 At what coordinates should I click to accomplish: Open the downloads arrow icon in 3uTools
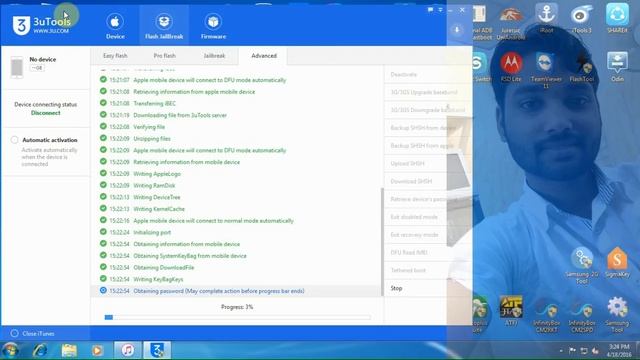(x=457, y=30)
